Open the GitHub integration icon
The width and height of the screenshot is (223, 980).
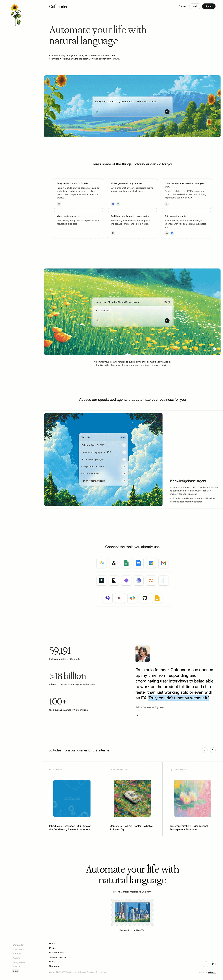point(145,598)
